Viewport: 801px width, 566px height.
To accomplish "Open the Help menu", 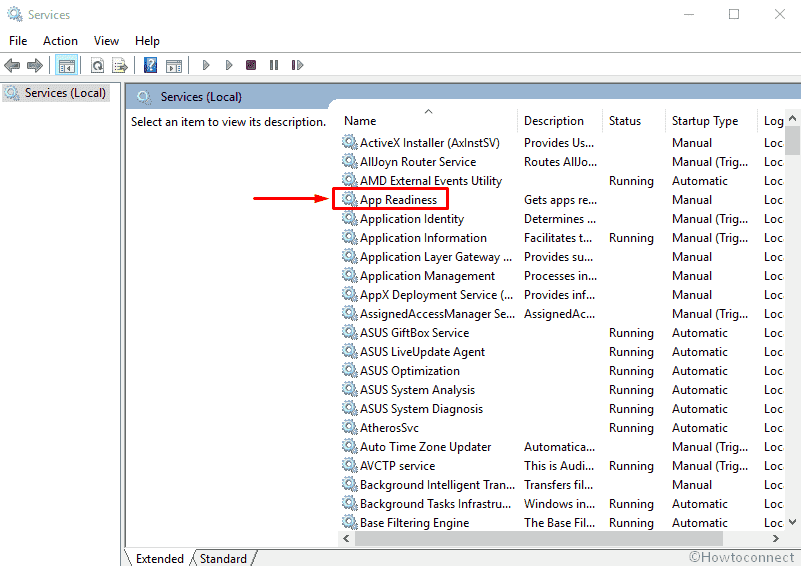I will click(x=147, y=41).
